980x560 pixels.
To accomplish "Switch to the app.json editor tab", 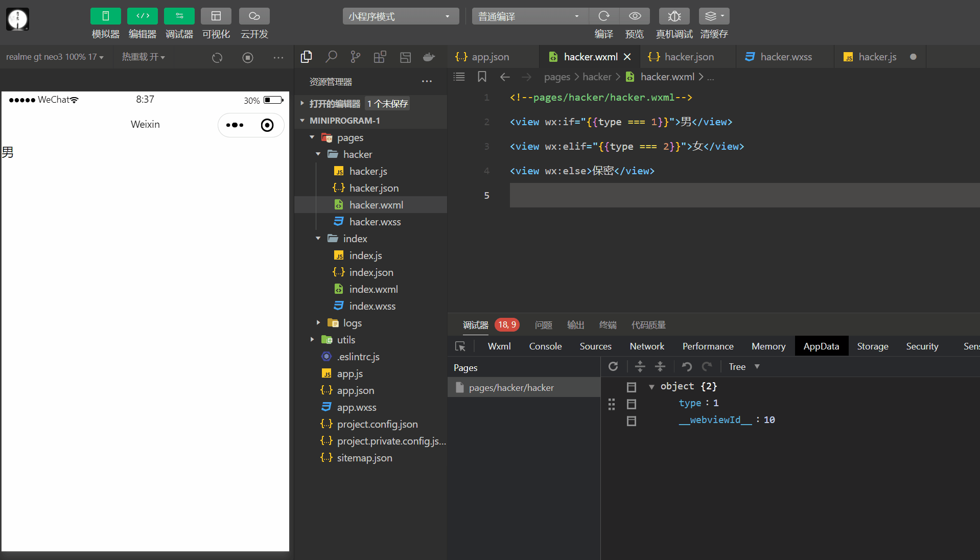I will tap(493, 57).
